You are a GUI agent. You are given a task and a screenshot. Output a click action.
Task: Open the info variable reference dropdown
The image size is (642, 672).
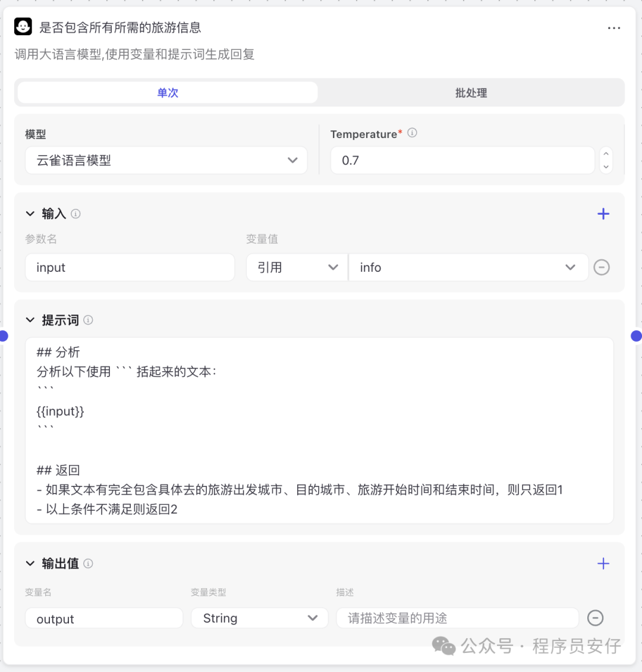click(468, 268)
